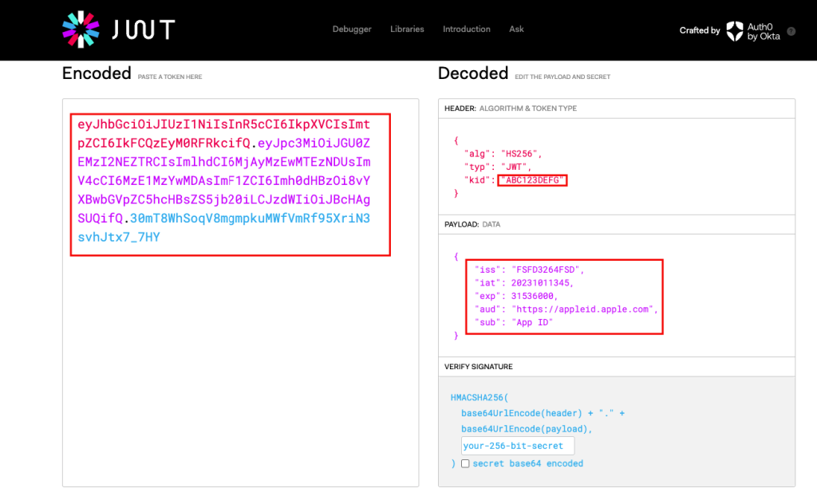Click the aud value https://appleid.apple.com
The width and height of the screenshot is (817, 504).
click(x=582, y=309)
